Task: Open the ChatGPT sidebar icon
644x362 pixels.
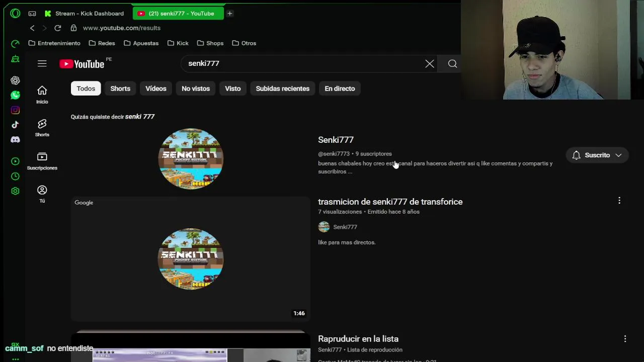Action: [15, 80]
